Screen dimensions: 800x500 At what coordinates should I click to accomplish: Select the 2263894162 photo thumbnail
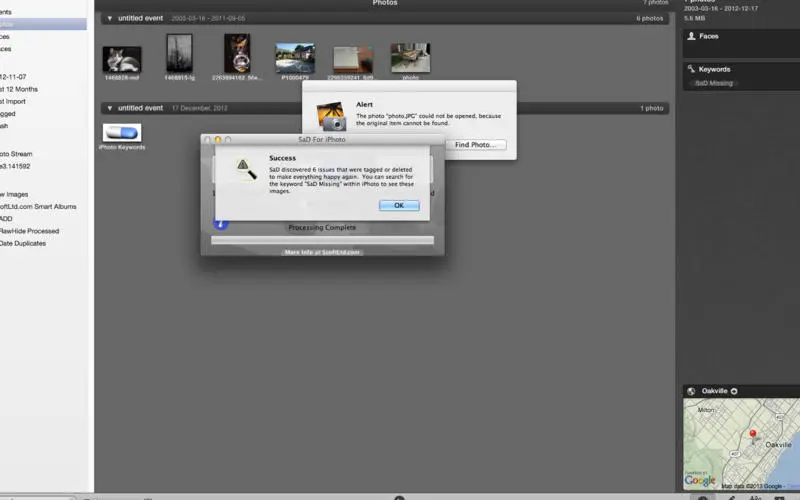point(237,53)
